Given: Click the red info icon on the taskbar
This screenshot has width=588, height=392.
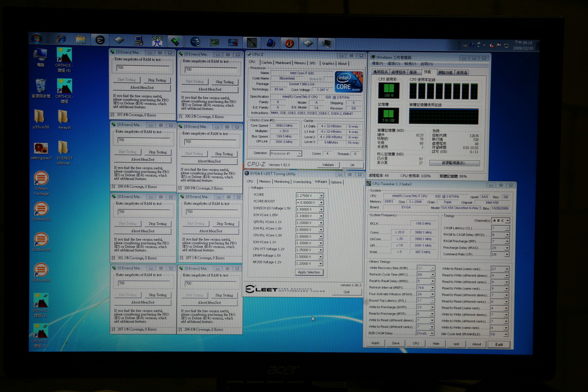Looking at the screenshot, I should click(x=289, y=43).
